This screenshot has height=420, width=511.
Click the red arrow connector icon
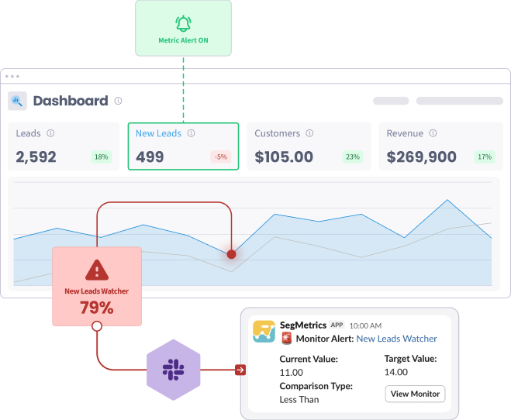(240, 370)
